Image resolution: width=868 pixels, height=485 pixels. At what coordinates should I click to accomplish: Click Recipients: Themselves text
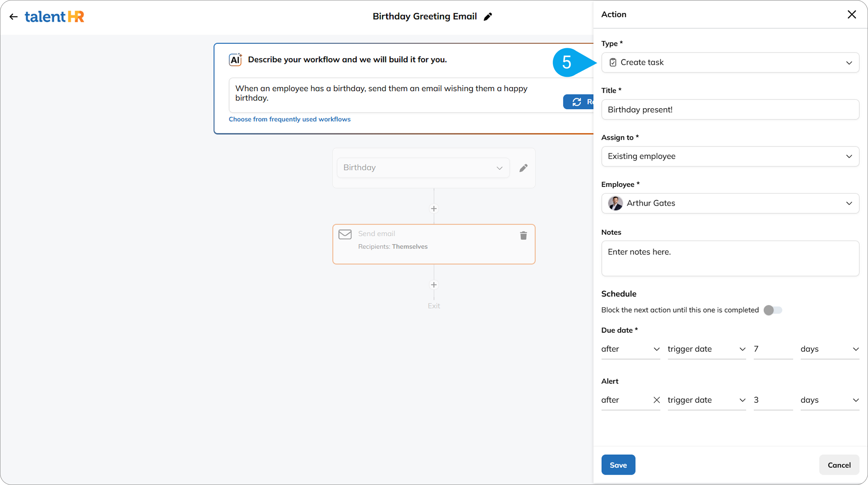click(x=393, y=247)
